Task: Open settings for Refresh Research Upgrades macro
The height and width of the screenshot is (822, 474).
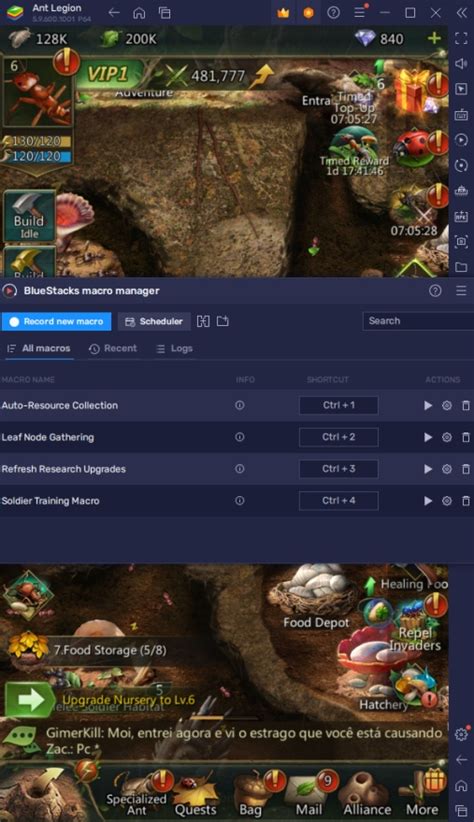Action: [447, 469]
